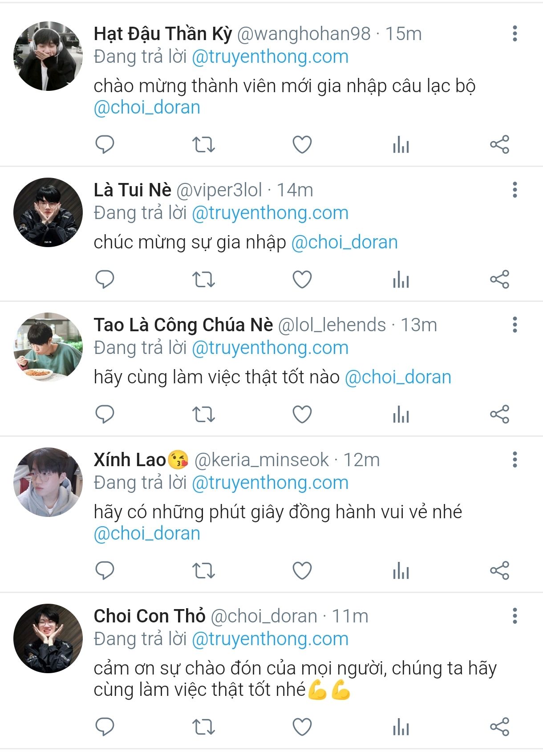The width and height of the screenshot is (543, 756).
Task: Open @truyenthong.com link in Xính Lao's reply
Action: point(270,483)
